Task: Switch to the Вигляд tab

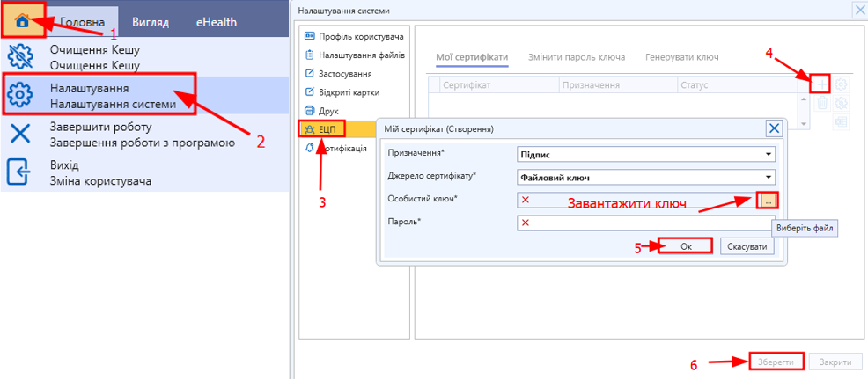Action: click(x=151, y=22)
